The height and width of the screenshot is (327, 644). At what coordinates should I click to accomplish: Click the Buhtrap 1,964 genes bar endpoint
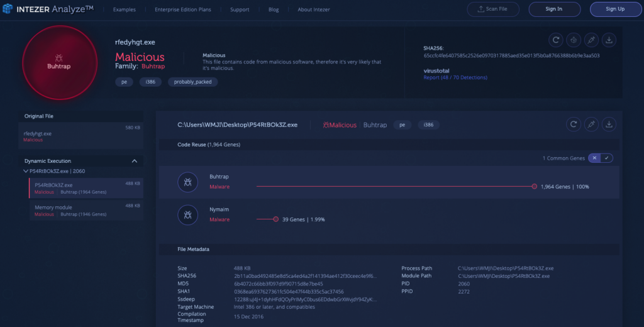[535, 187]
